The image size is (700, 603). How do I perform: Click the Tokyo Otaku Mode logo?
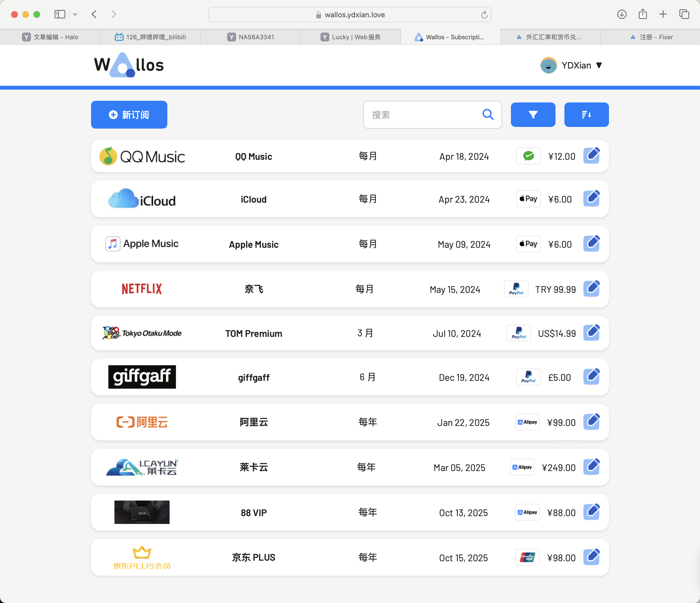coord(142,333)
